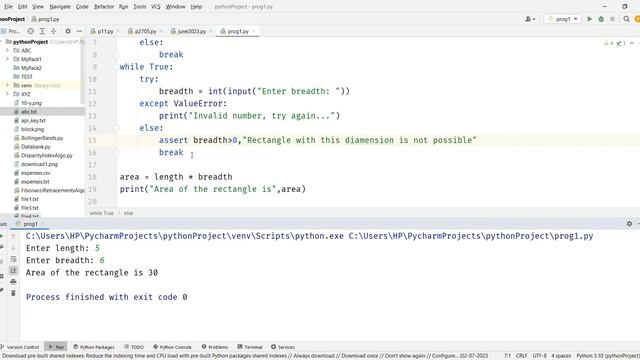The height and width of the screenshot is (360, 640).
Task: Open Python Packages tool window
Action: coord(94,347)
